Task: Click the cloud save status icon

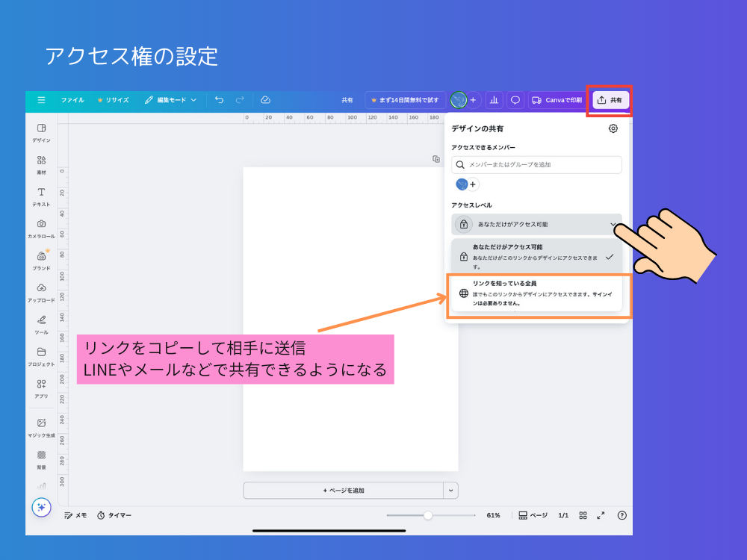Action: pyautogui.click(x=265, y=100)
